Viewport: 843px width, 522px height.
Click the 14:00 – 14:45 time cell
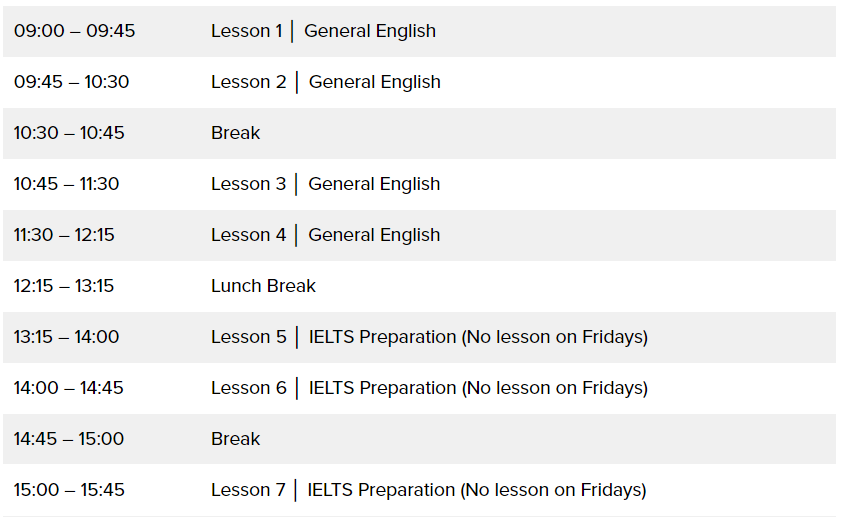click(x=68, y=388)
